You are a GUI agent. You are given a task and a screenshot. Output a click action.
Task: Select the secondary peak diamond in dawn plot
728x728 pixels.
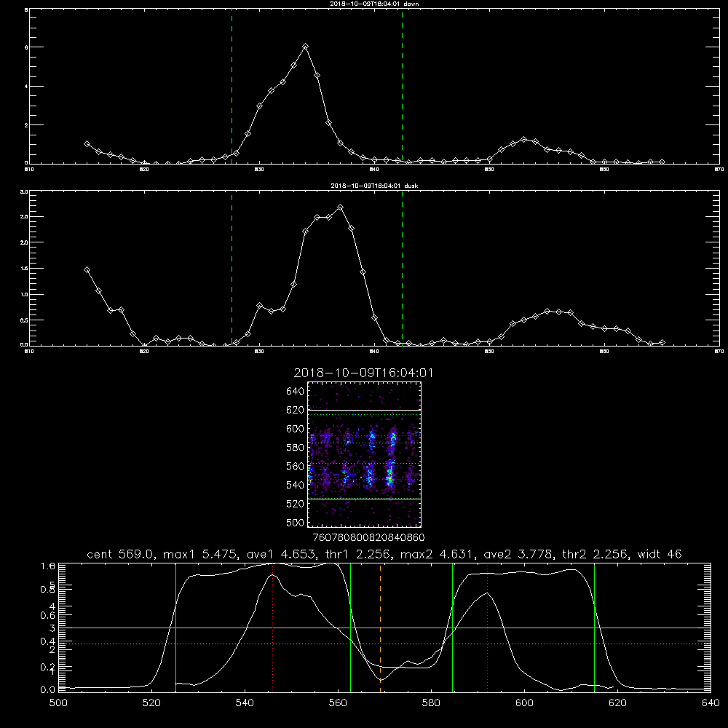523,139
